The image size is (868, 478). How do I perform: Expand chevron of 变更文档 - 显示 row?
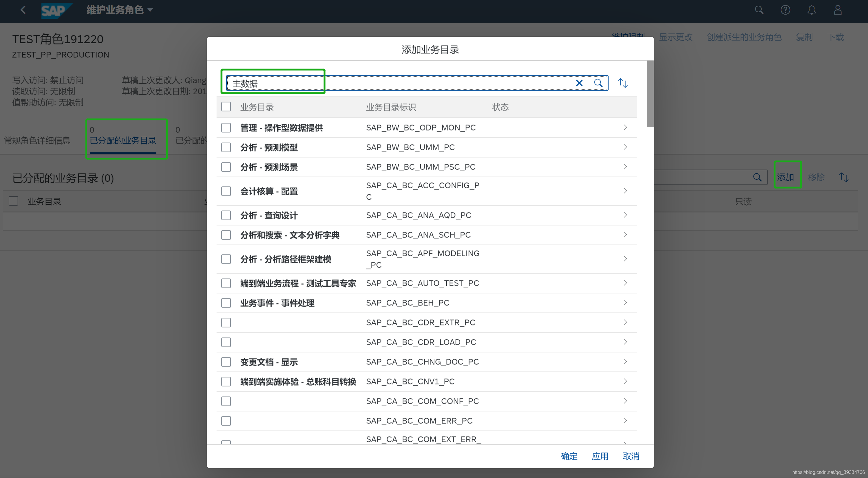625,362
